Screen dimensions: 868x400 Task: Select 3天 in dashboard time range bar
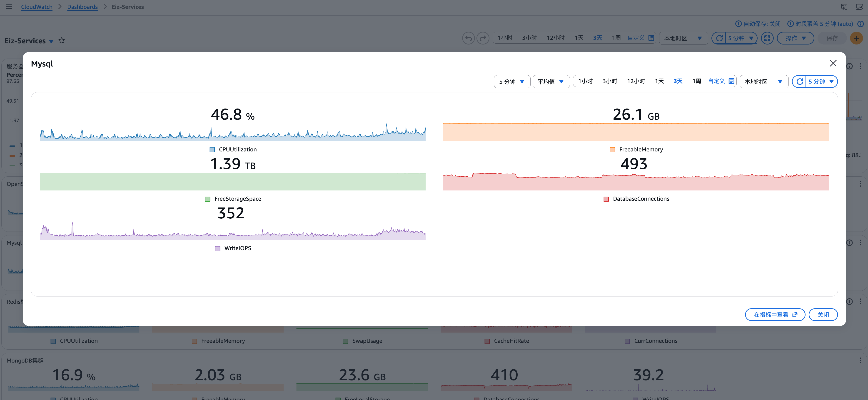[x=597, y=38]
